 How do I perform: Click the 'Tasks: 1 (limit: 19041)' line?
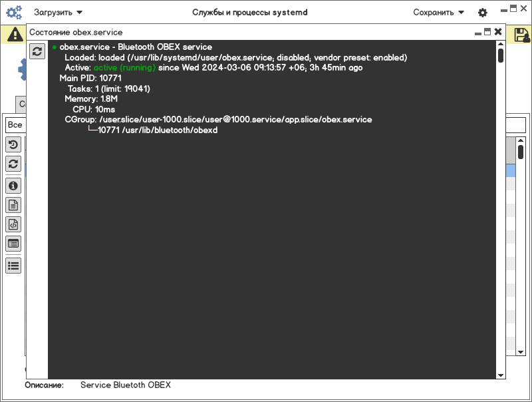pyautogui.click(x=108, y=89)
